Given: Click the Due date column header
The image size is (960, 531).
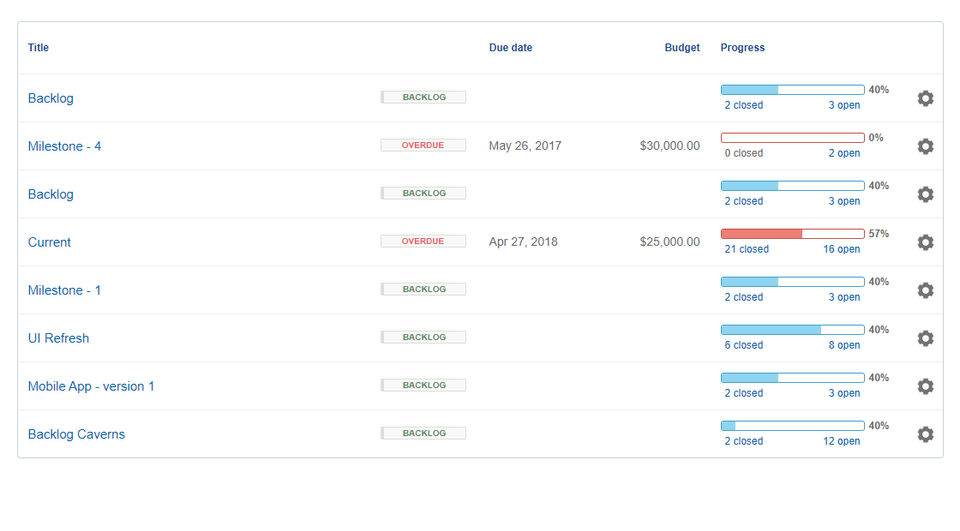Looking at the screenshot, I should coord(510,48).
